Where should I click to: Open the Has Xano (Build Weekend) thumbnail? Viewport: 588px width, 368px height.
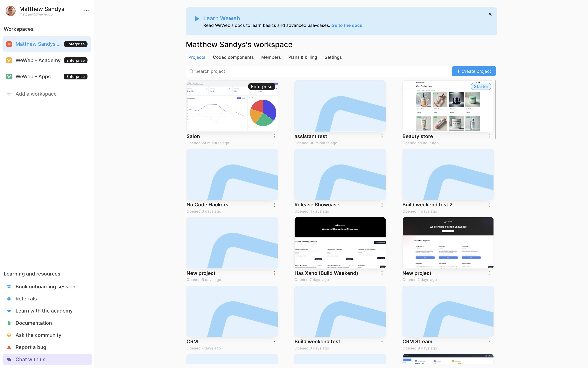click(x=340, y=243)
